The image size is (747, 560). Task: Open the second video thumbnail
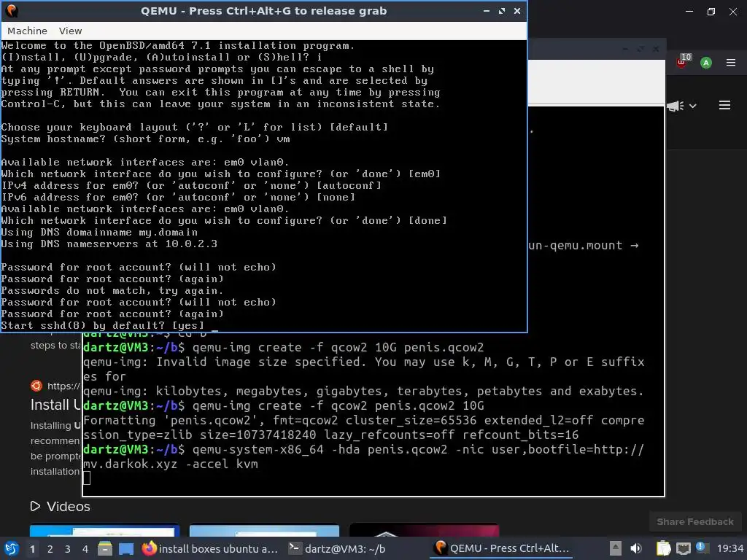pos(264,530)
